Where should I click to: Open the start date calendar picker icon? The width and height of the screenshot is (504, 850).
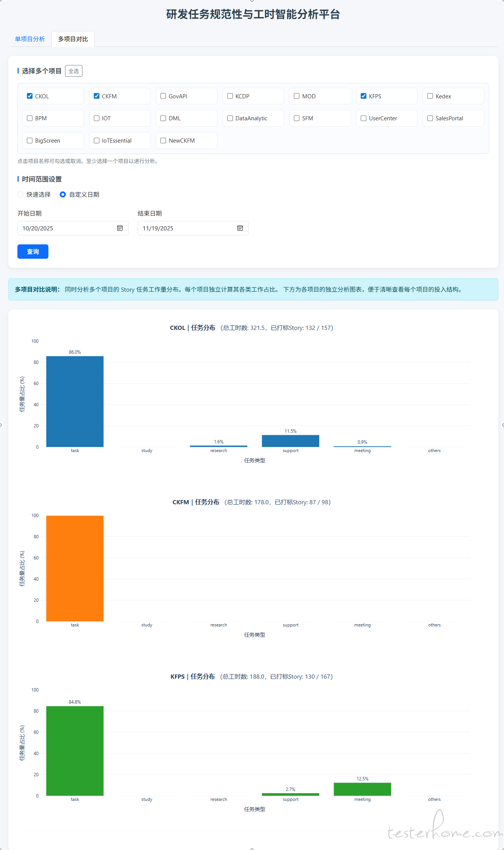(x=120, y=228)
